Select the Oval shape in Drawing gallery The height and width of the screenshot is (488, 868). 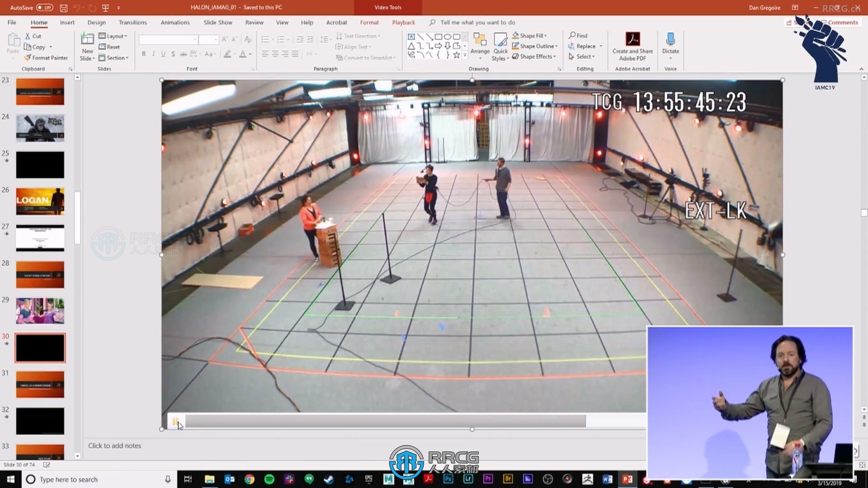coord(448,37)
